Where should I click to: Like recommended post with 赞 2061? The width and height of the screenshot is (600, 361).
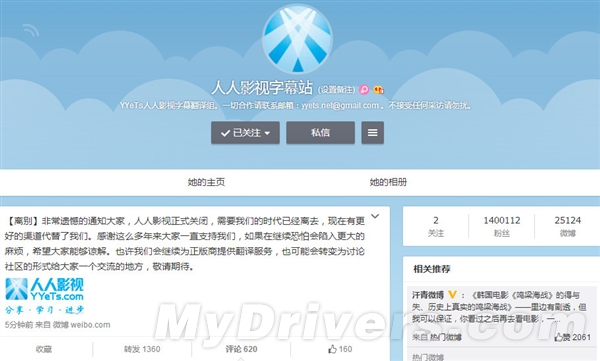(x=572, y=337)
